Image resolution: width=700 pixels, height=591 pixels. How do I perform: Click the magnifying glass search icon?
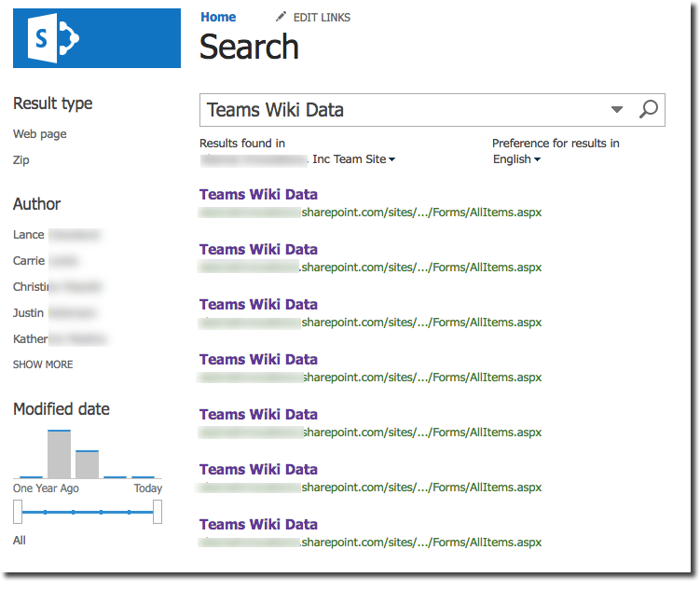coord(648,110)
